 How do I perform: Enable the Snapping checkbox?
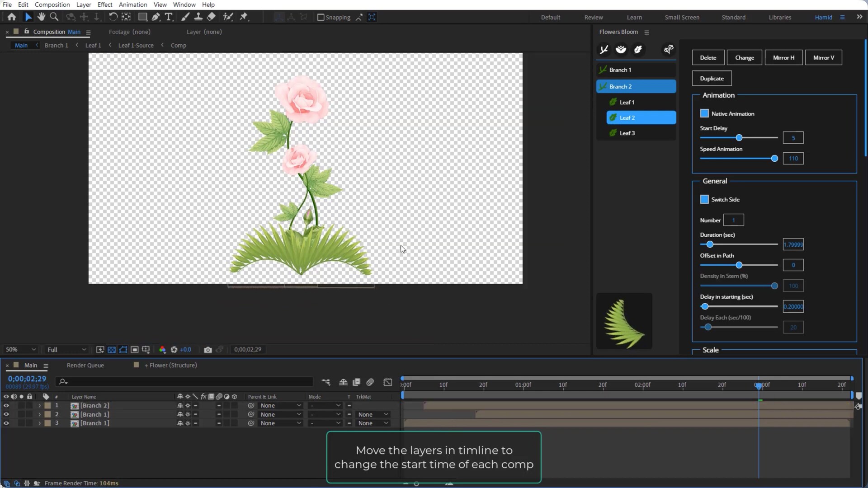point(321,17)
